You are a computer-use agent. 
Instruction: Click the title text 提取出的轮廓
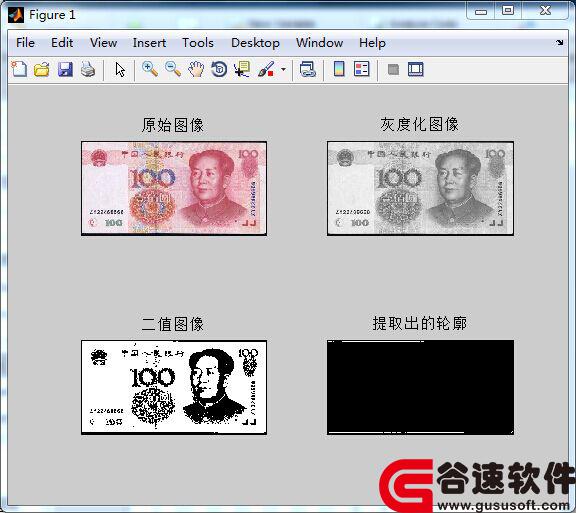coord(420,323)
